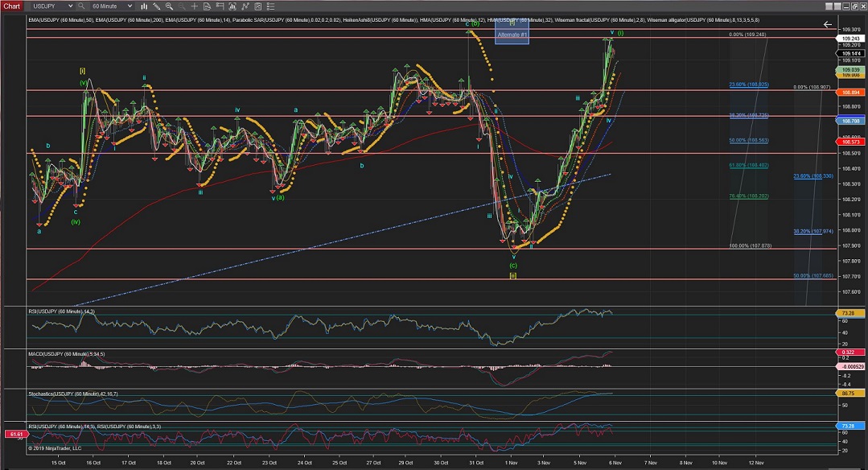
Task: Click the 61.80% (108.402) Fibonacci label
Action: pos(748,165)
